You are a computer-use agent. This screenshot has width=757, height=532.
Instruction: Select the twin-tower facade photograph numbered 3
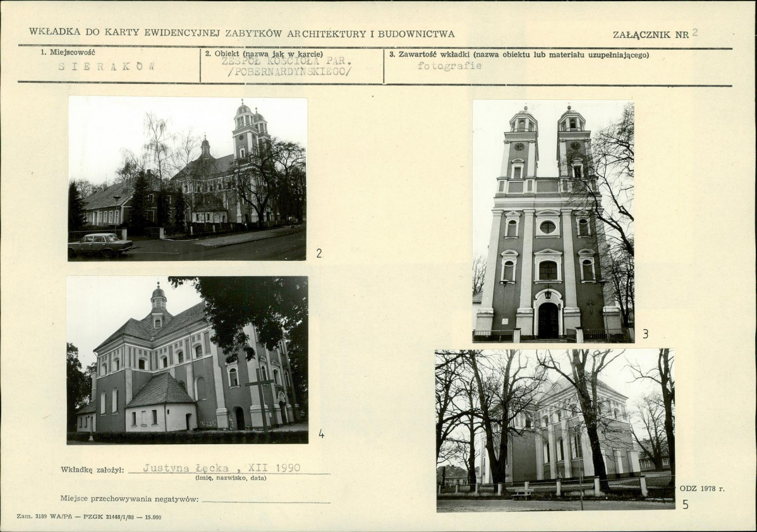click(554, 222)
